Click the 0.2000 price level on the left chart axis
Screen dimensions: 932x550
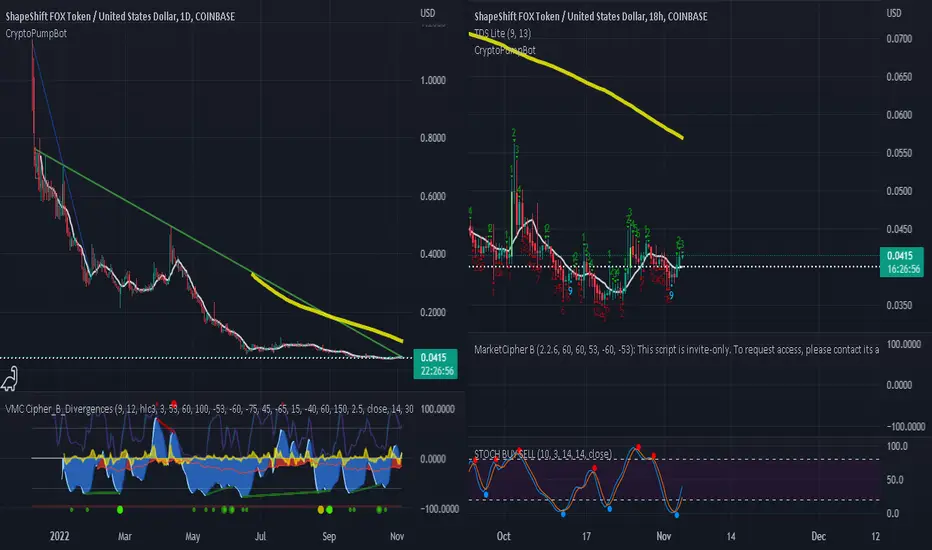tap(433, 312)
